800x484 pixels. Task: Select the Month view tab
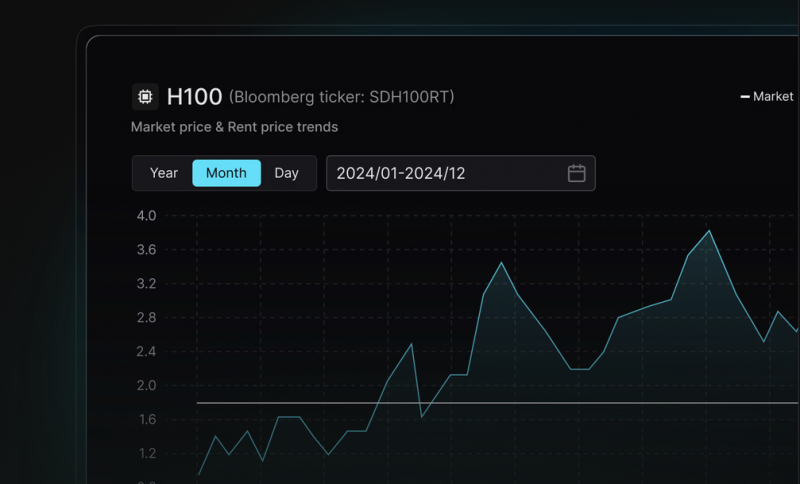pos(227,173)
